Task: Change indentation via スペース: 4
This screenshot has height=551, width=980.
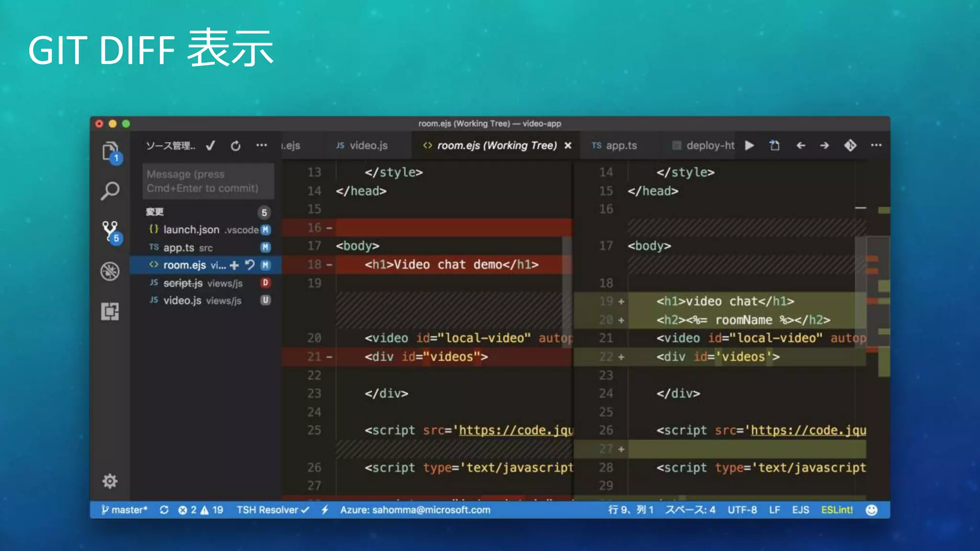Action: [690, 510]
